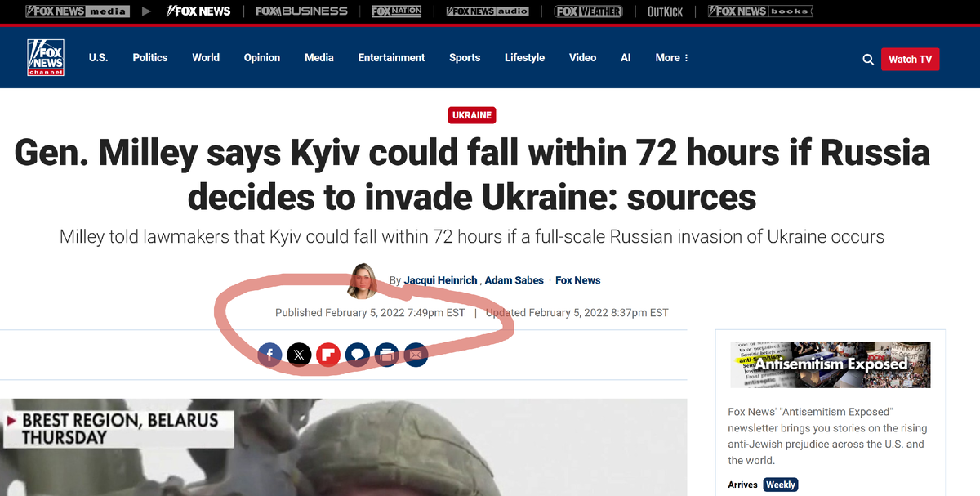This screenshot has height=496, width=980.
Task: Click the Fox News channel logo
Action: [45, 57]
